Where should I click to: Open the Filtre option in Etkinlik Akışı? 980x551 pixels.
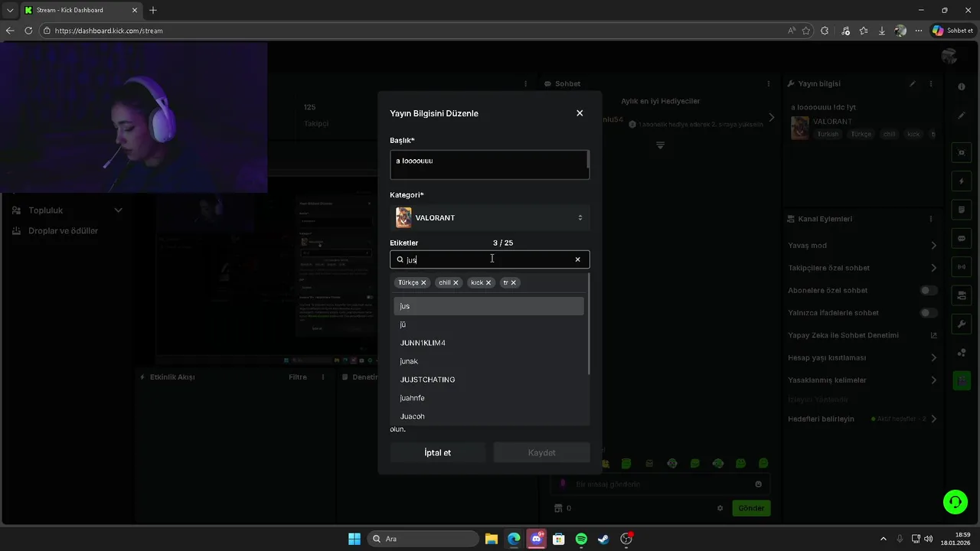(298, 377)
